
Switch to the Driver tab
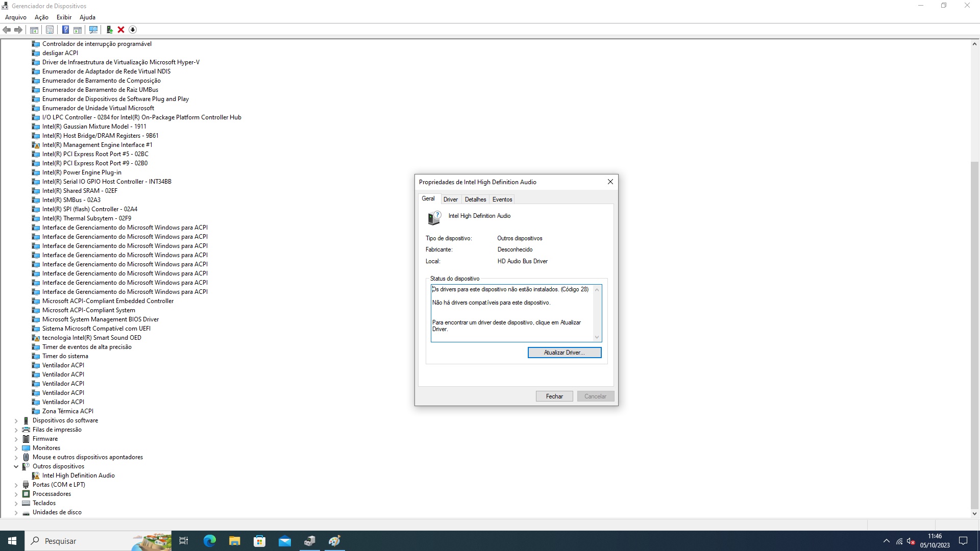(x=450, y=199)
